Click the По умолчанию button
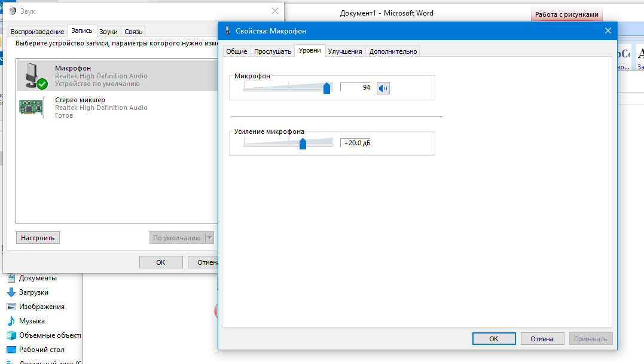 coord(177,238)
